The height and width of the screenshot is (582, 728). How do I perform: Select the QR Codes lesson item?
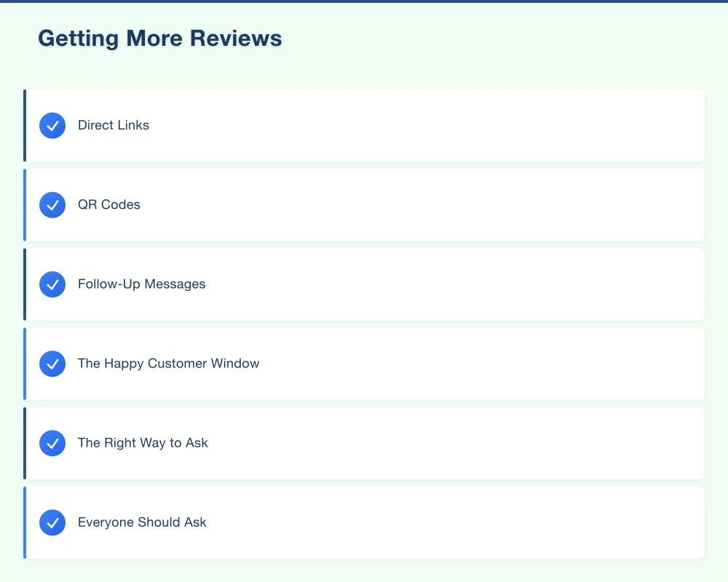coord(364,204)
